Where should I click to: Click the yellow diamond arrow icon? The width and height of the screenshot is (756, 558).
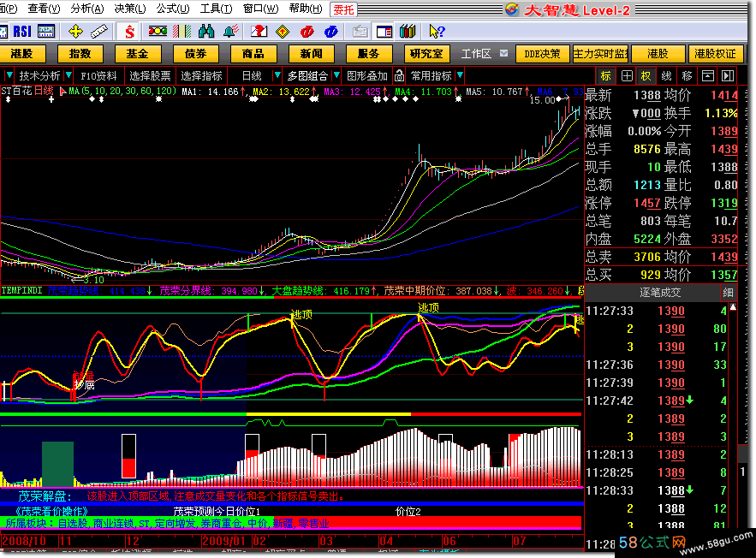click(x=283, y=32)
